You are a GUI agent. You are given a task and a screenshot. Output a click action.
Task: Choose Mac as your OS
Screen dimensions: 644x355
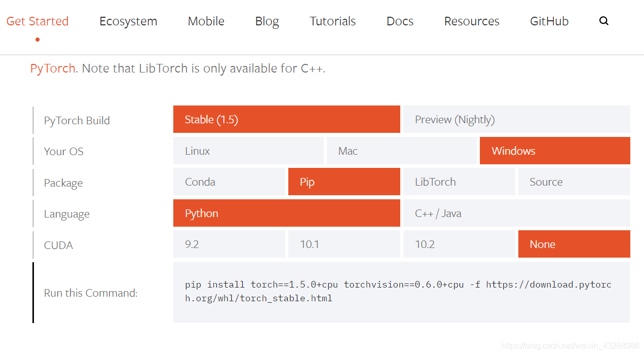pyautogui.click(x=402, y=151)
